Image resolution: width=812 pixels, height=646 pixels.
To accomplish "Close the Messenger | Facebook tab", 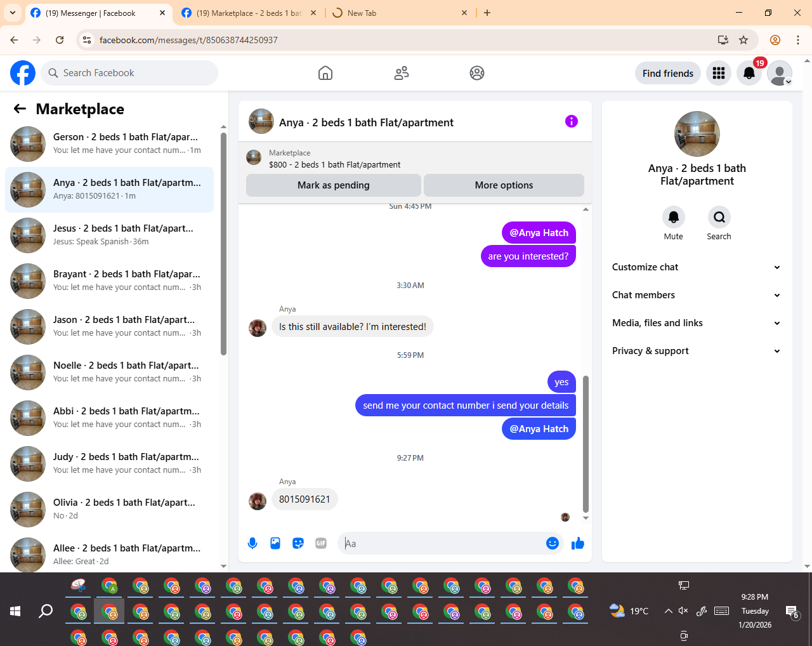I will pos(162,13).
